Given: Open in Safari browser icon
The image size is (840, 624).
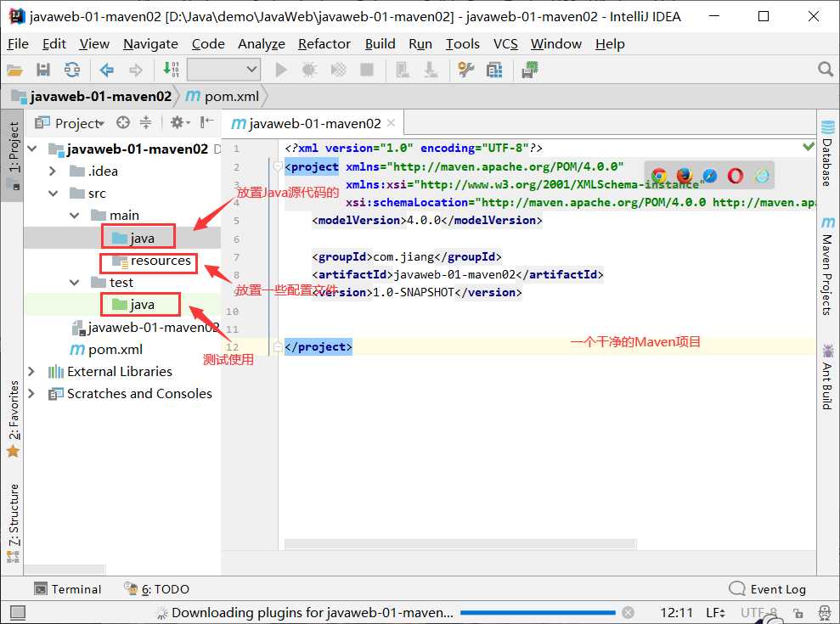Looking at the screenshot, I should [710, 175].
